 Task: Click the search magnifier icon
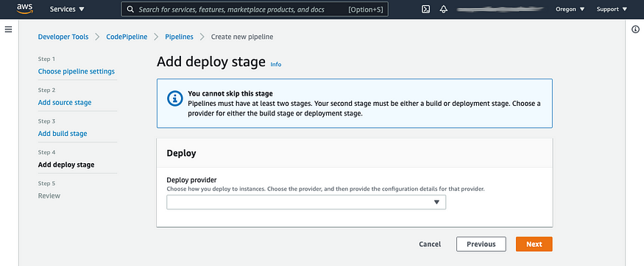click(130, 9)
